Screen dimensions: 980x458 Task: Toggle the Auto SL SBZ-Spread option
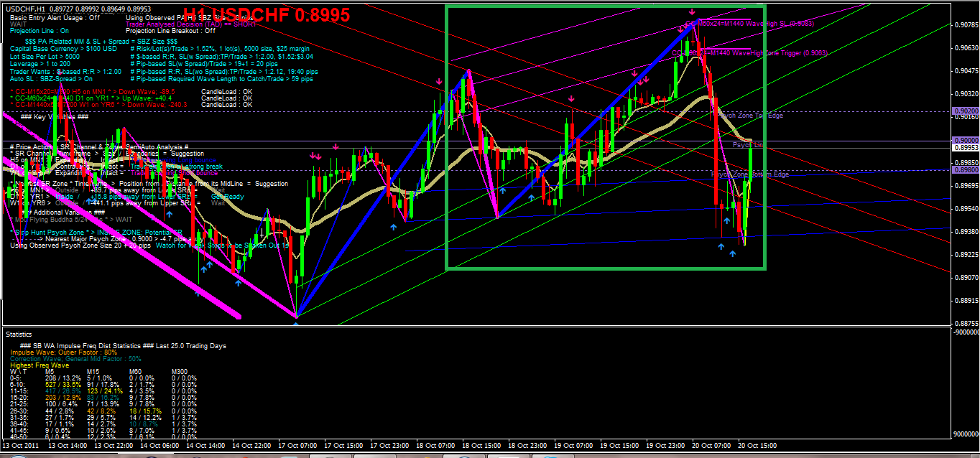coord(45,79)
